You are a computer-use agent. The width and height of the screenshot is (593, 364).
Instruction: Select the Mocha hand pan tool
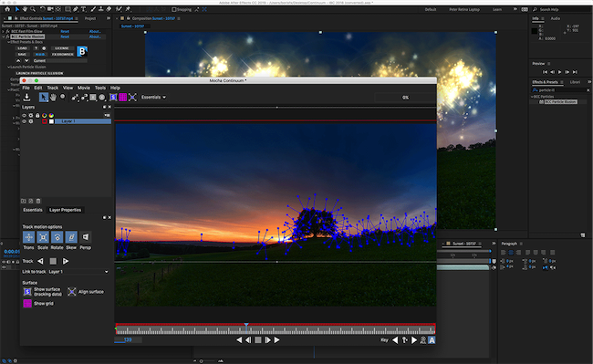coord(53,97)
